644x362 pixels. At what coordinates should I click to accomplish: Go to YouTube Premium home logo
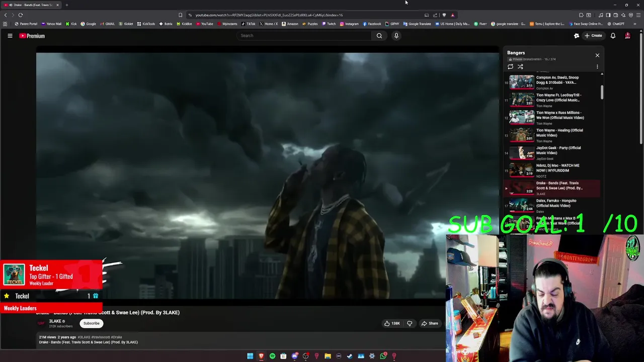pyautogui.click(x=32, y=36)
